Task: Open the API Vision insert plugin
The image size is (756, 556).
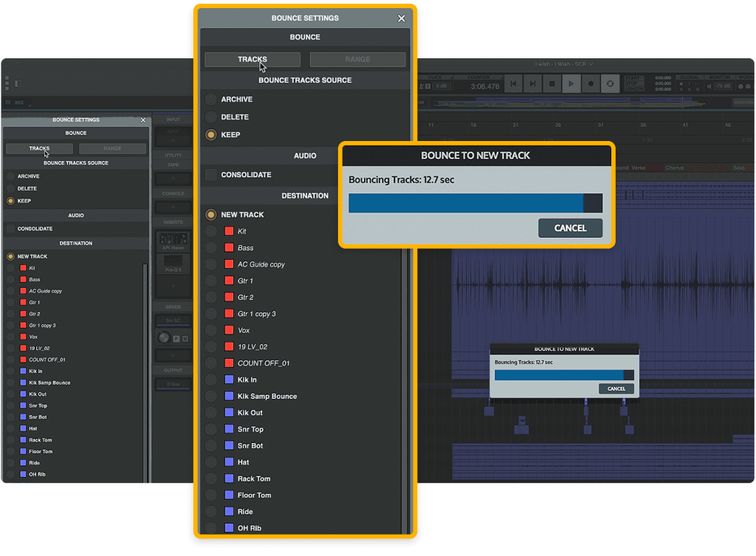Action: (173, 241)
